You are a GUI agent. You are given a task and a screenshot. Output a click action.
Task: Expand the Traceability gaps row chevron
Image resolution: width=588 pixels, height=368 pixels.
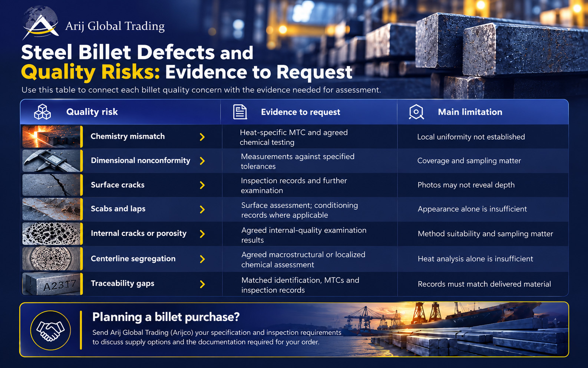point(202,284)
